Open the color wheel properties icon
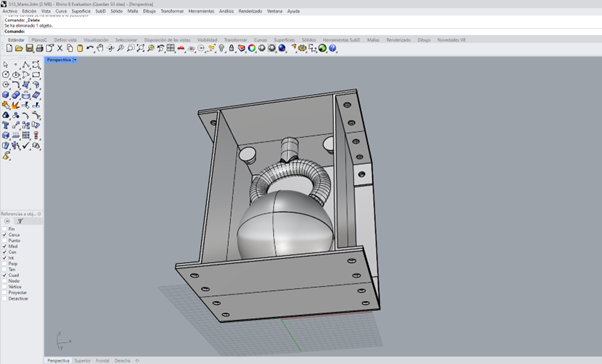 point(252,48)
